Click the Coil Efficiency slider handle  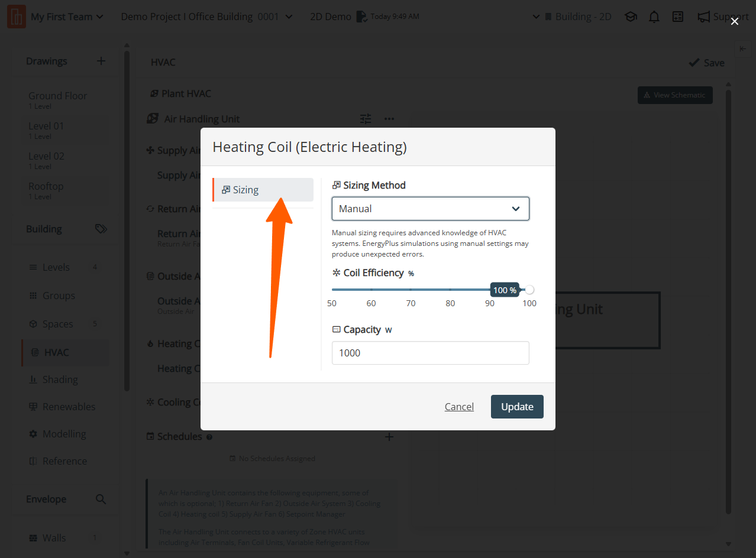pyautogui.click(x=529, y=290)
